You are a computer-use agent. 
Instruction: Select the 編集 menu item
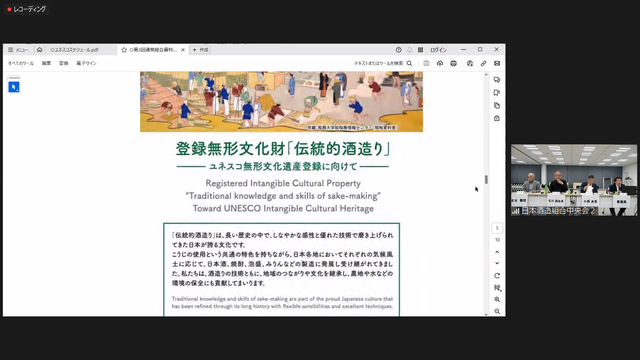point(46,63)
